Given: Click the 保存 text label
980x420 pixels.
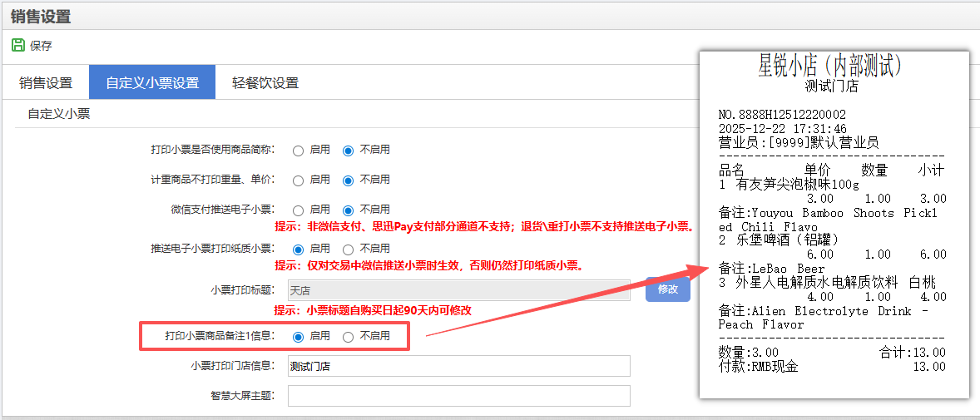Looking at the screenshot, I should click(x=41, y=47).
